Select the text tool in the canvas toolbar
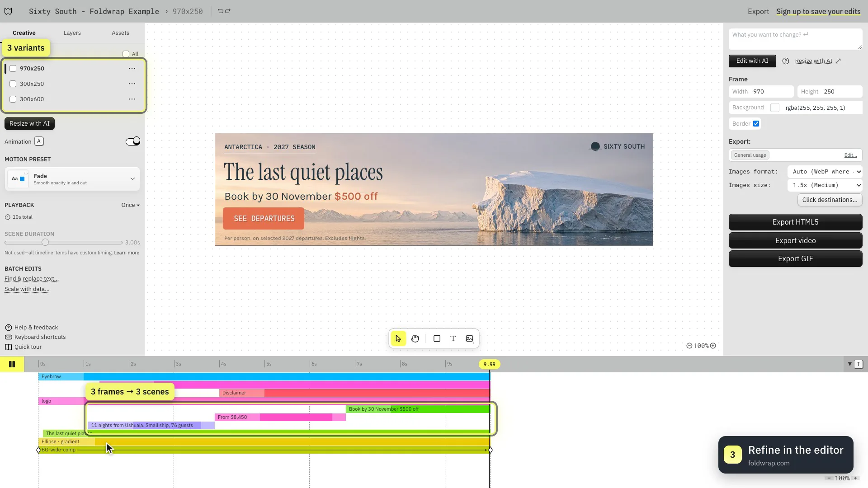The height and width of the screenshot is (488, 868). pyautogui.click(x=453, y=338)
